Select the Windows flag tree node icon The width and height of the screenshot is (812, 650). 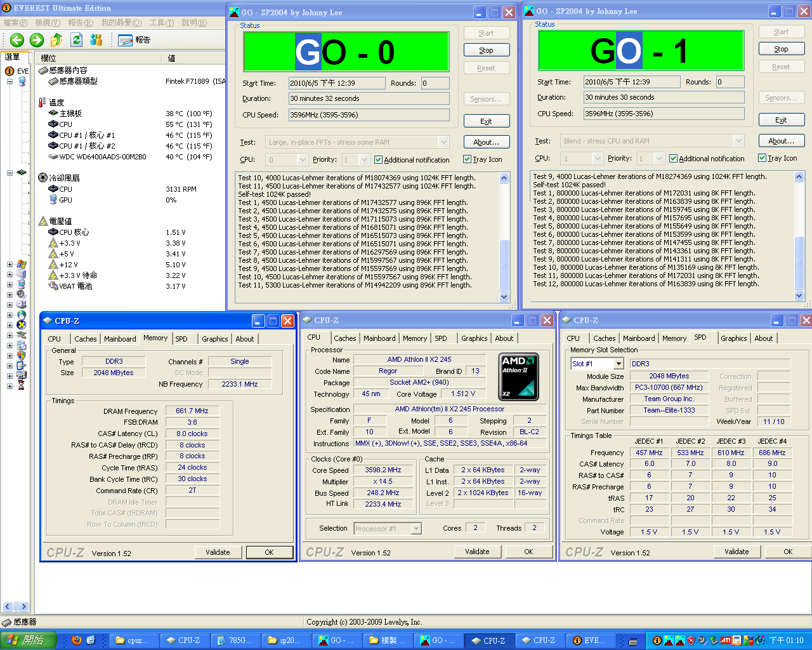[x=22, y=264]
